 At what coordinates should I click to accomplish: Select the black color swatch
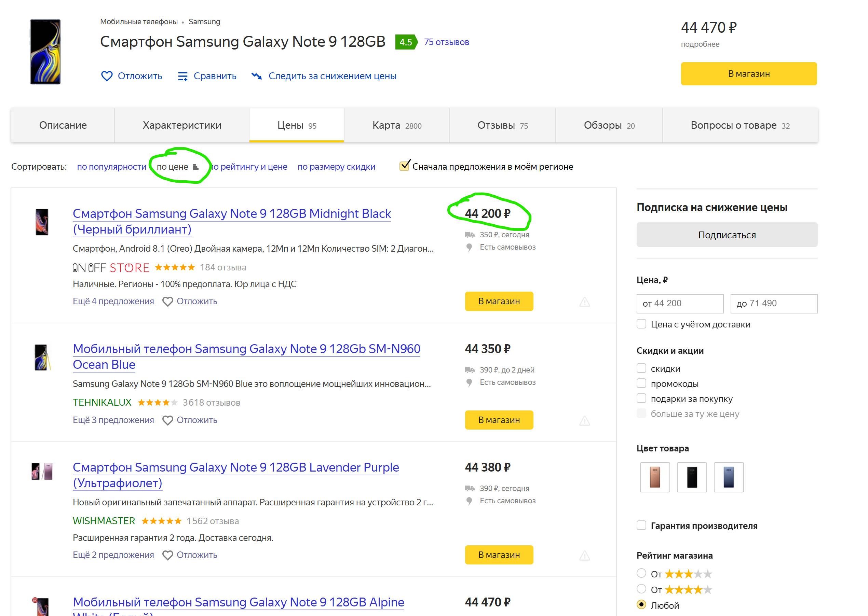pyautogui.click(x=692, y=478)
